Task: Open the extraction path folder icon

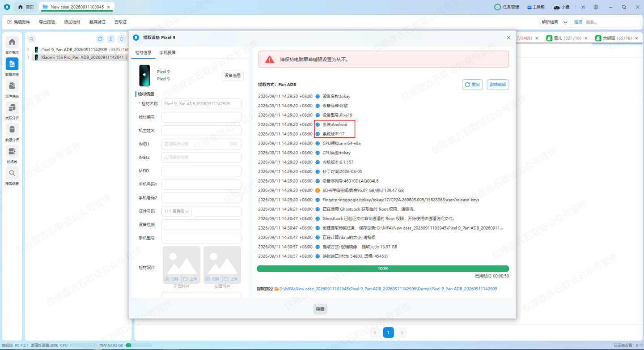Action: [x=276, y=289]
